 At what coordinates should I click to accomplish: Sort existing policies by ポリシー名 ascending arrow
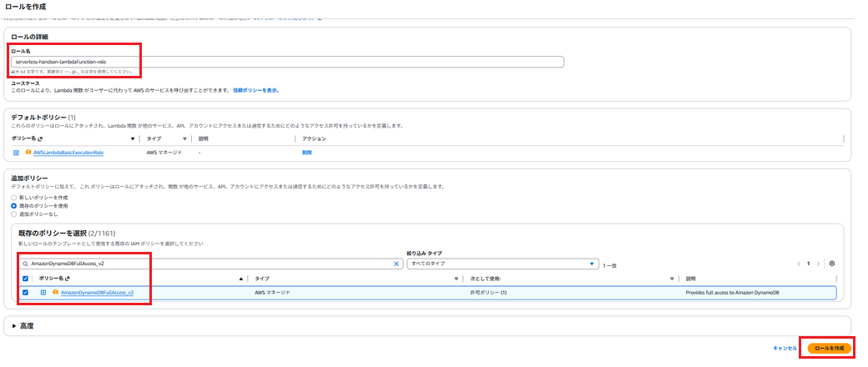point(240,279)
